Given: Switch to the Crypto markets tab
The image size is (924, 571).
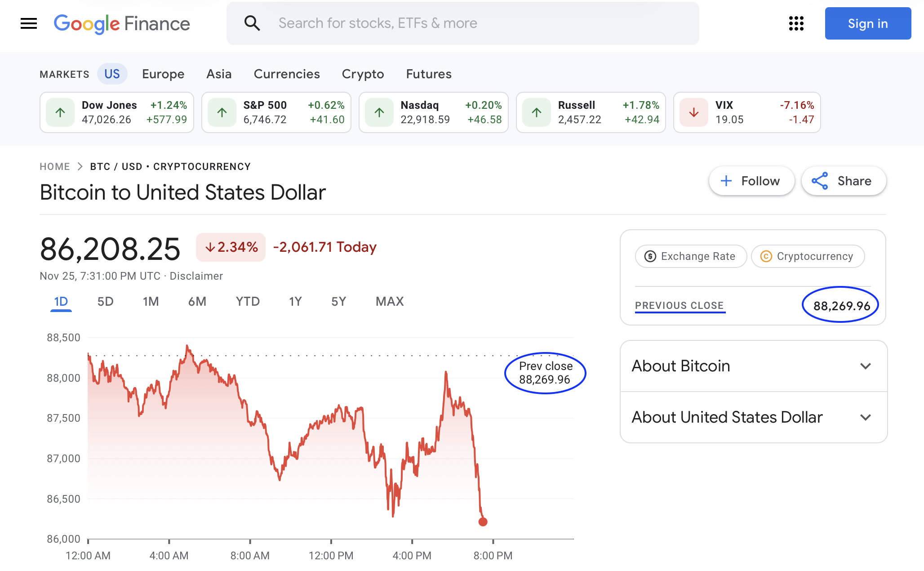Looking at the screenshot, I should [363, 74].
